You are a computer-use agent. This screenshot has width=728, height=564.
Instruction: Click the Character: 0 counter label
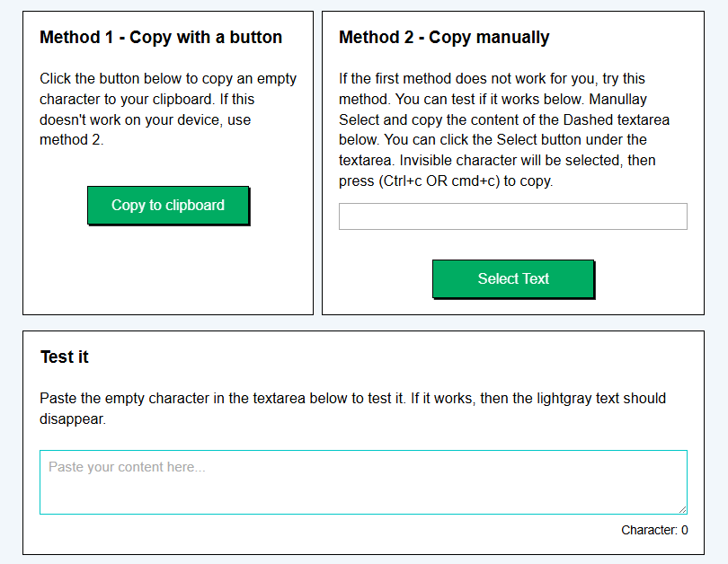pos(654,530)
